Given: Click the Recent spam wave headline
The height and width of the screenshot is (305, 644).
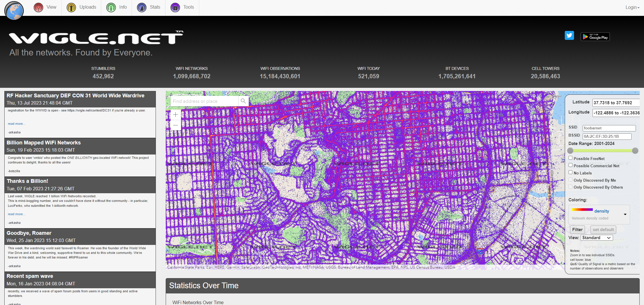Looking at the screenshot, I should point(30,276).
